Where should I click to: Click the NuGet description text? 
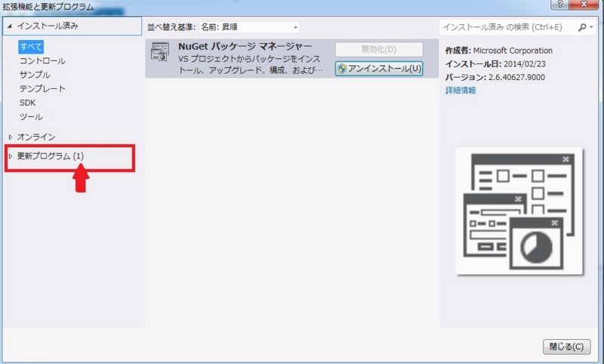[251, 65]
